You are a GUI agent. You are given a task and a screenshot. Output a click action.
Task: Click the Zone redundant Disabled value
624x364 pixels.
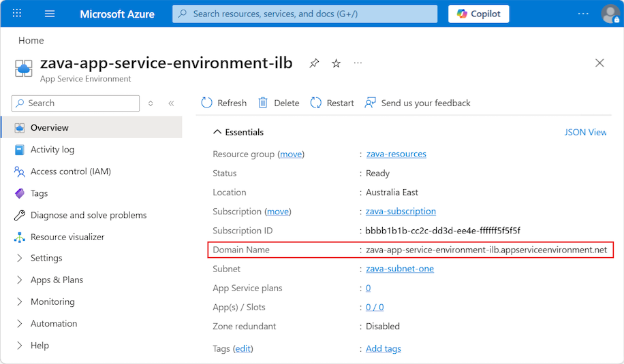(x=382, y=327)
